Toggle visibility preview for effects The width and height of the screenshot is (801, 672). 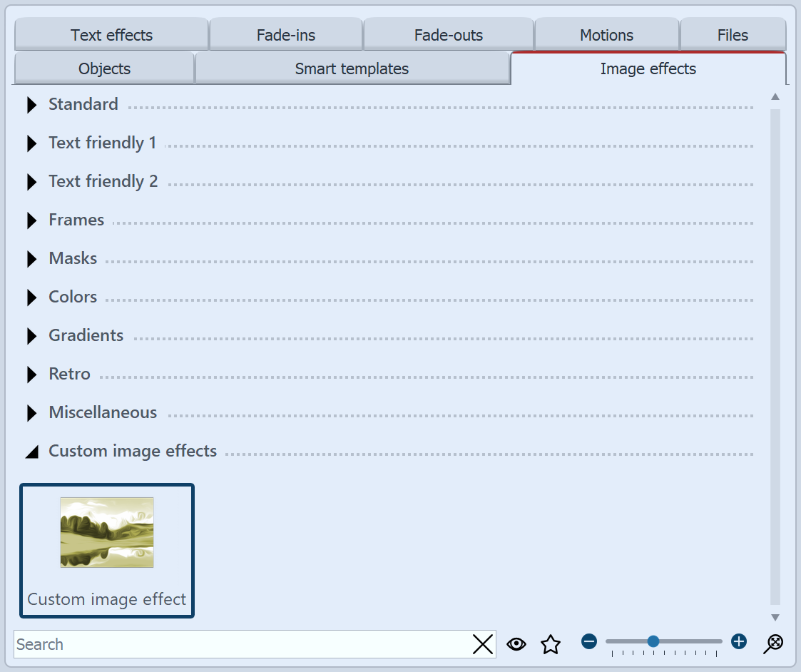[516, 644]
